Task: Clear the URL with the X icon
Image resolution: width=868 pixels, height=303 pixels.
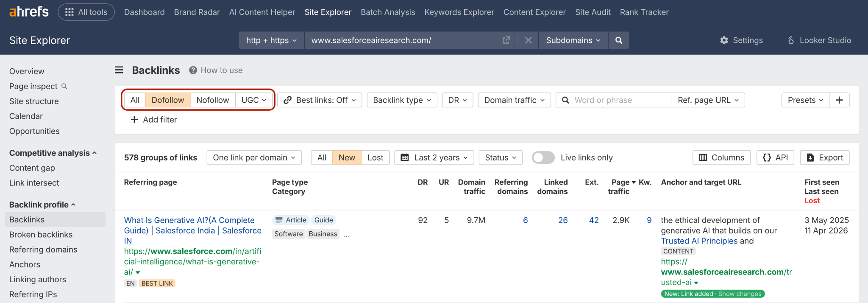Action: pyautogui.click(x=528, y=40)
